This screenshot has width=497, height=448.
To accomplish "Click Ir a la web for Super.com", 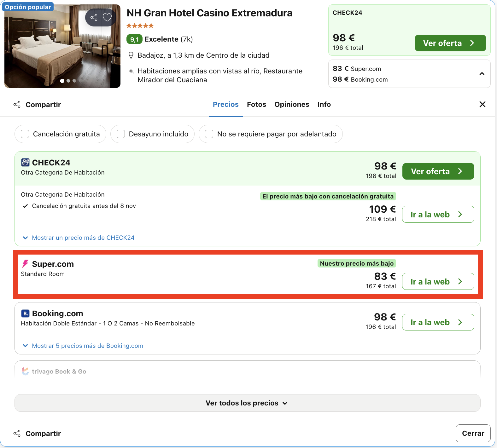I will click(438, 282).
